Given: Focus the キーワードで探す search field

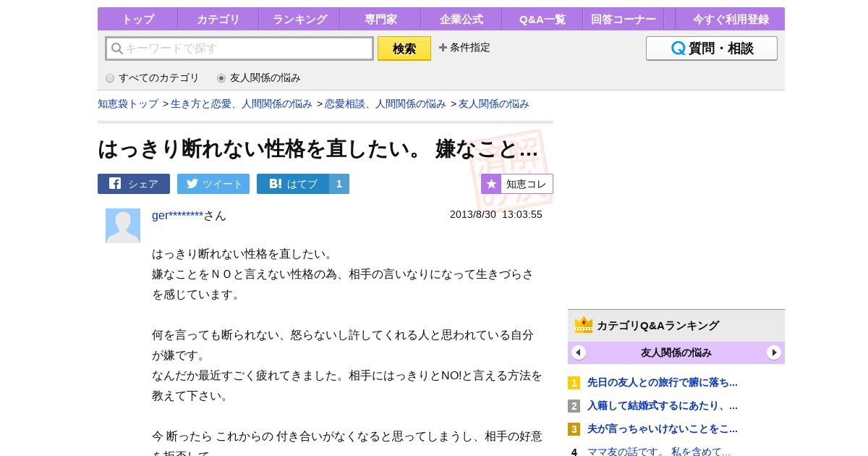Looking at the screenshot, I should [239, 48].
